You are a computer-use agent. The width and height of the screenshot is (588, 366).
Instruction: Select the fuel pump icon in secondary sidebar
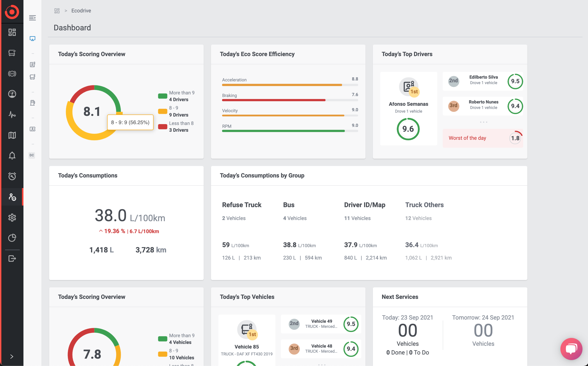32,103
